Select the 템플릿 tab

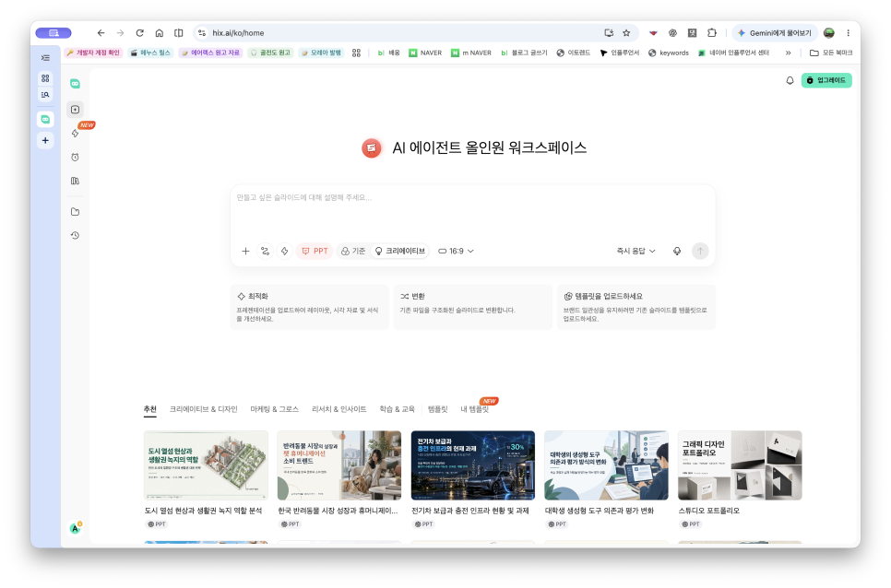coord(437,409)
